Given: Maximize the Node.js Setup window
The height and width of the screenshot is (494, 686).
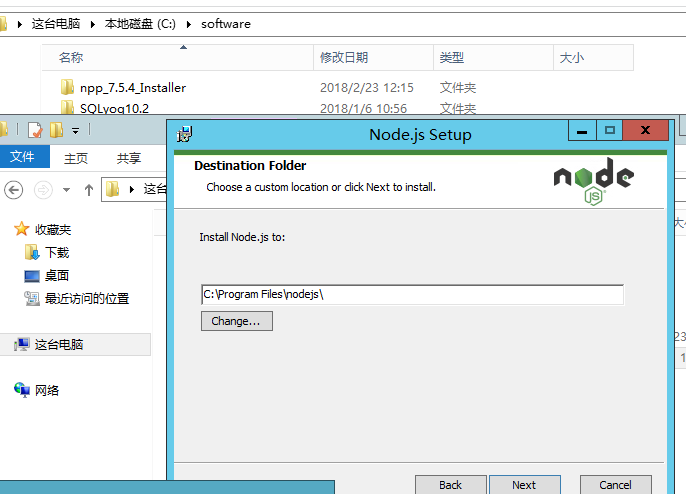Looking at the screenshot, I should click(x=610, y=130).
